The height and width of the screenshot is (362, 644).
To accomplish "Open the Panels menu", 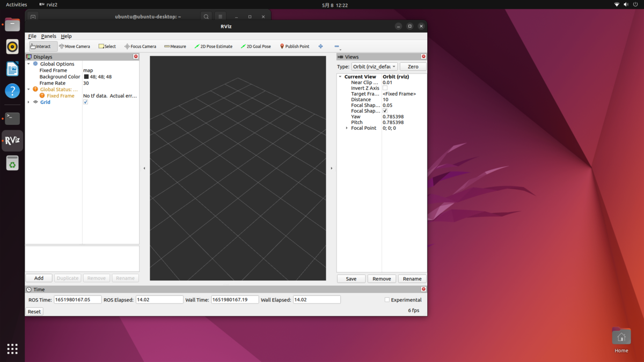I will (x=48, y=36).
